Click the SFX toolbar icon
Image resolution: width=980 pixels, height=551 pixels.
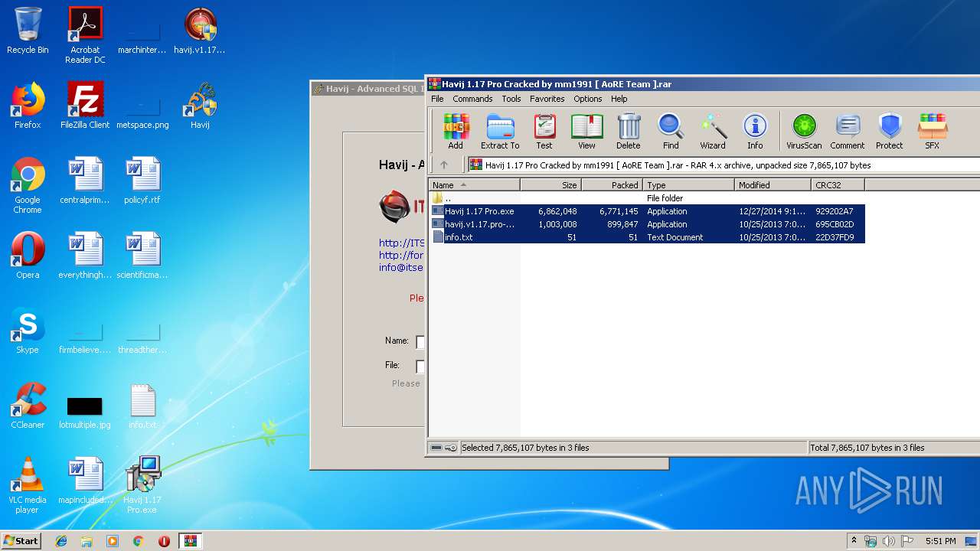coord(932,131)
